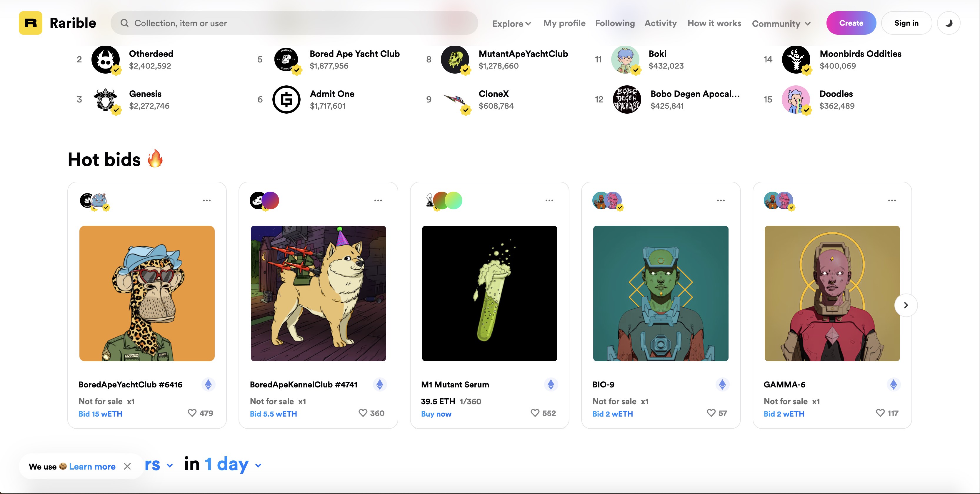This screenshot has height=494, width=980.
Task: Click owner avatars on BIO-9 card
Action: (608, 201)
